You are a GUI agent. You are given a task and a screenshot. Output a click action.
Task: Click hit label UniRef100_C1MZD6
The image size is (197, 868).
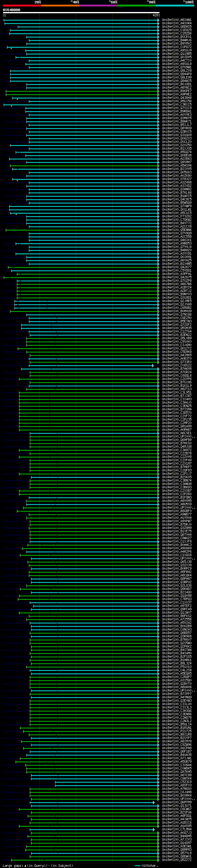(176, 33)
